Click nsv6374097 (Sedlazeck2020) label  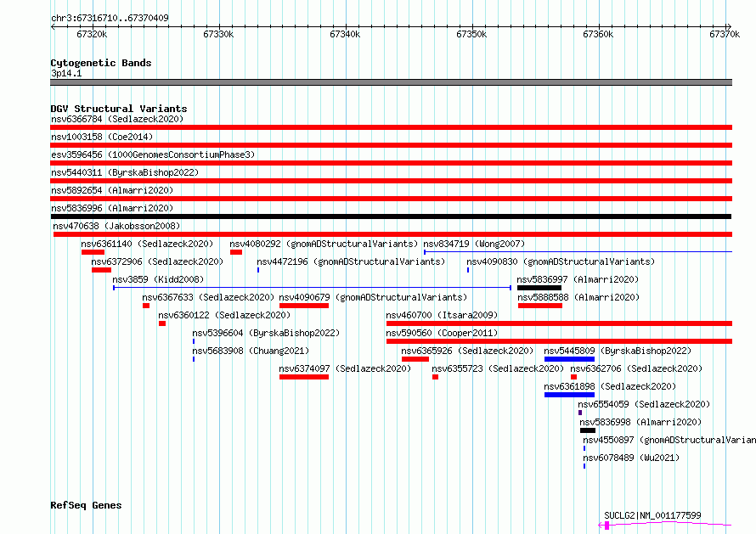tap(345, 368)
